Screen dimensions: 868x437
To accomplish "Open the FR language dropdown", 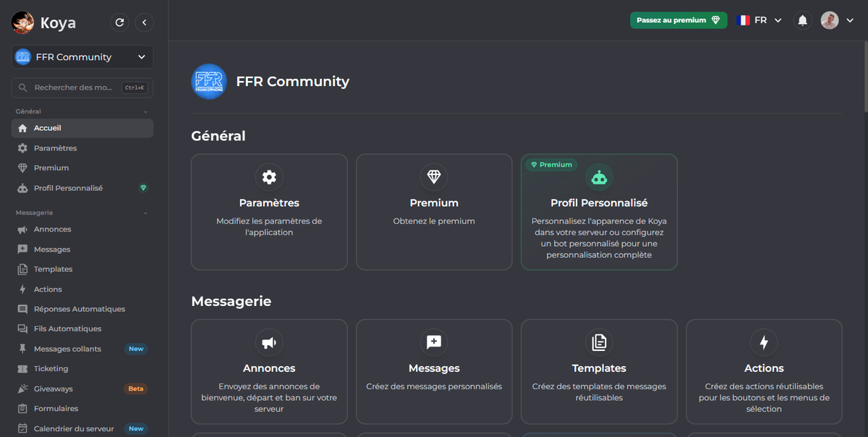I will pyautogui.click(x=759, y=20).
